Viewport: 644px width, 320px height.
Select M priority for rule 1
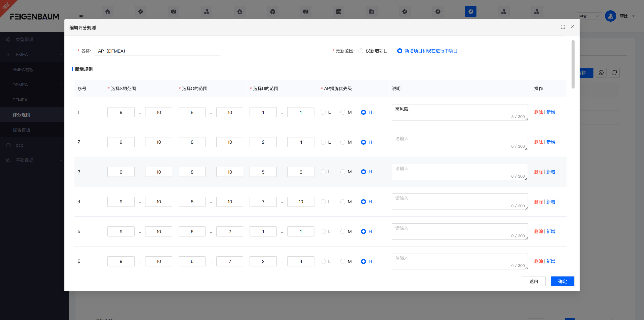343,112
